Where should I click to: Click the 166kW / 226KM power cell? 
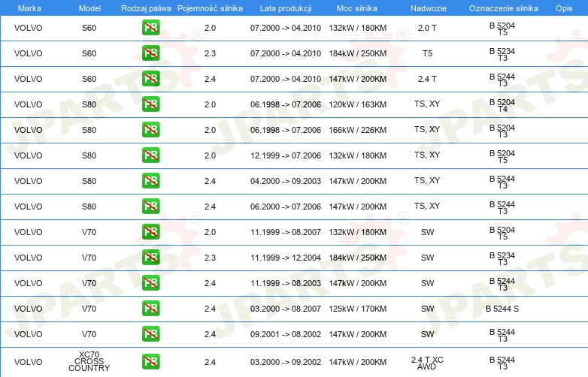(357, 130)
